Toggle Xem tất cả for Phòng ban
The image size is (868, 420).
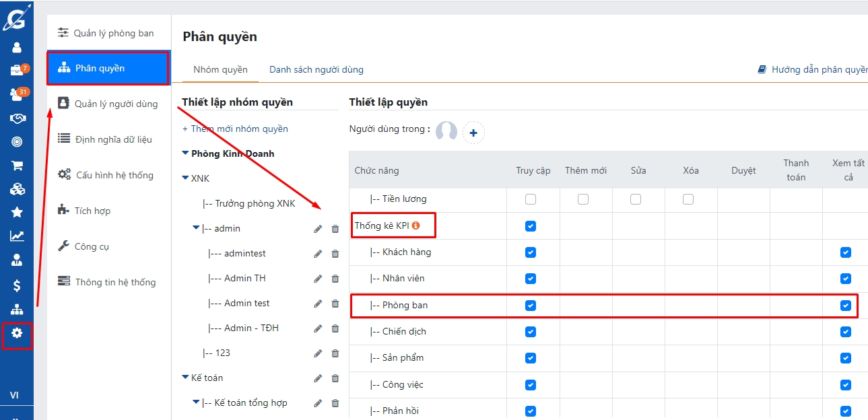(846, 306)
